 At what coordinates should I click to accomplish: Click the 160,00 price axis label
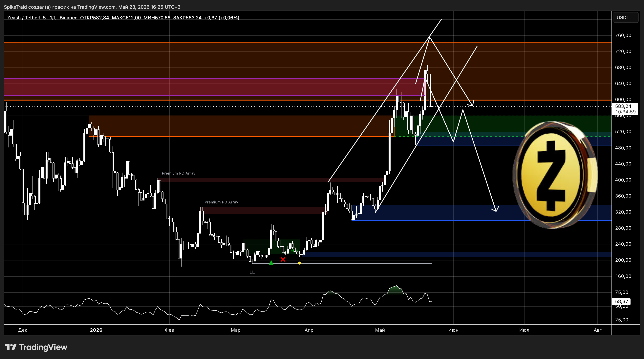click(623, 276)
